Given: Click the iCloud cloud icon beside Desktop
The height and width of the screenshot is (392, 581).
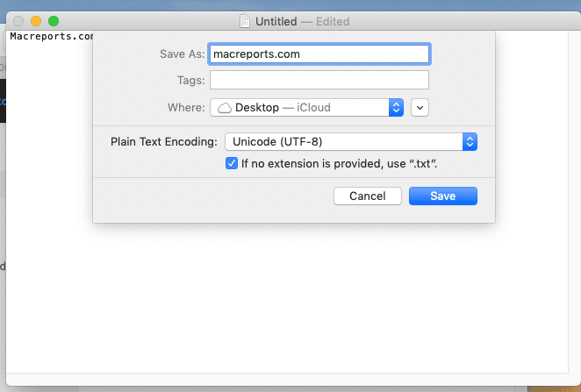Looking at the screenshot, I should tap(225, 107).
